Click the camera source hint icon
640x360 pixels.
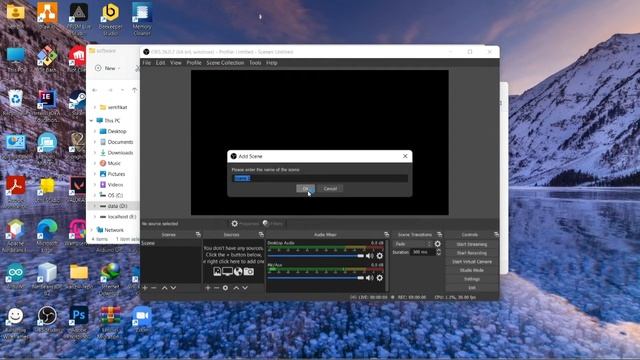[249, 271]
